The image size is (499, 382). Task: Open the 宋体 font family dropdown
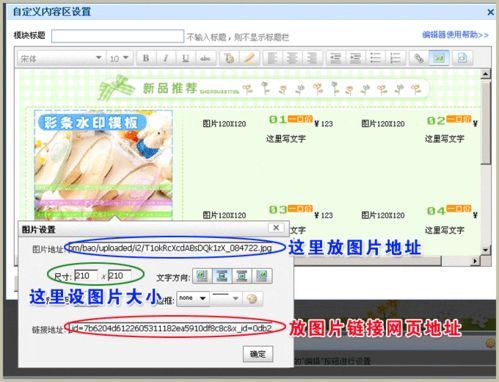[x=61, y=59]
